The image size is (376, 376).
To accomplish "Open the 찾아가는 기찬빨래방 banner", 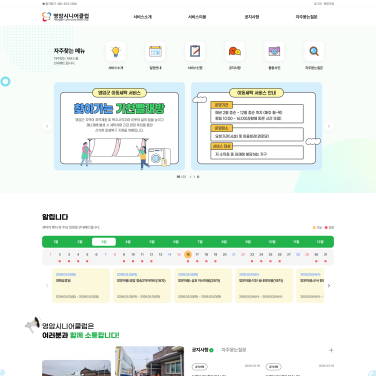I will [x=119, y=126].
